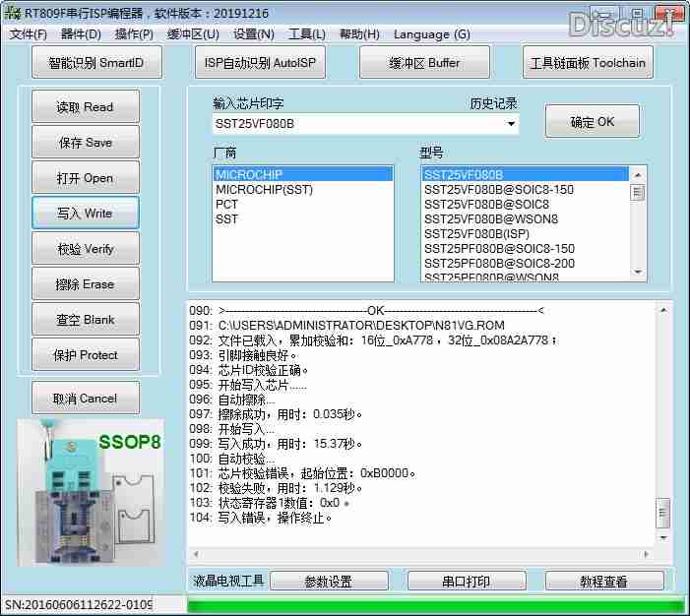Click the SN serial number status field
The image size is (690, 616).
click(x=79, y=605)
